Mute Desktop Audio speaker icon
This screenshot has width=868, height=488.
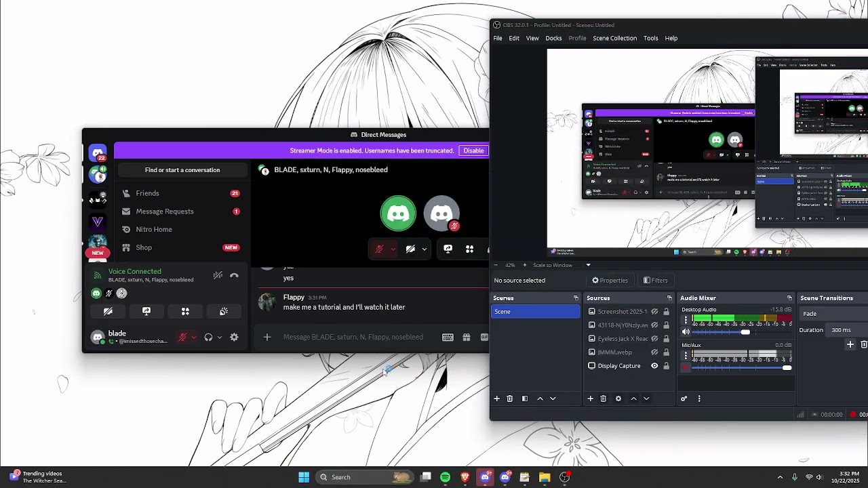[x=686, y=332]
